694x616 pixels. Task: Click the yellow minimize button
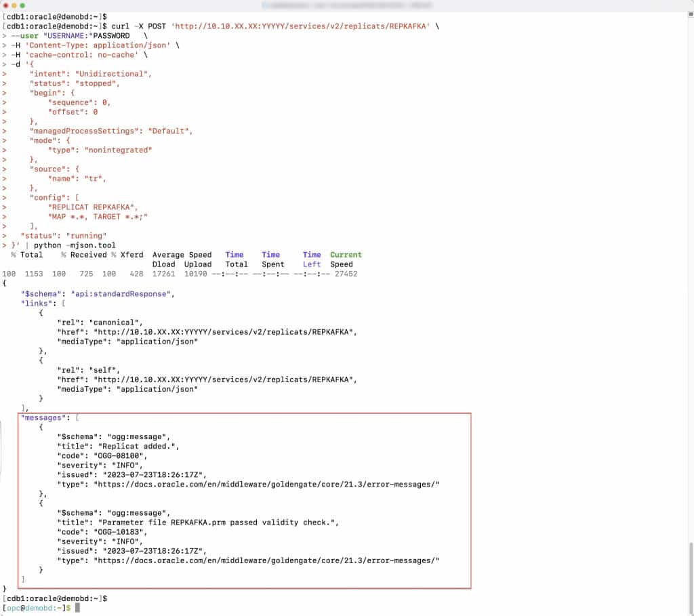click(x=15, y=5)
